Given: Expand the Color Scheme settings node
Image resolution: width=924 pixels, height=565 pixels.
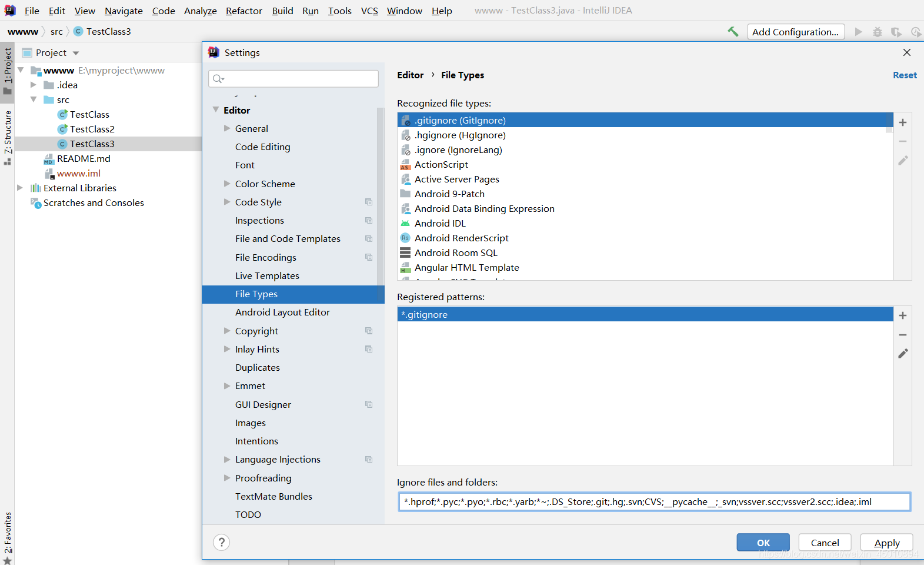Looking at the screenshot, I should (227, 184).
